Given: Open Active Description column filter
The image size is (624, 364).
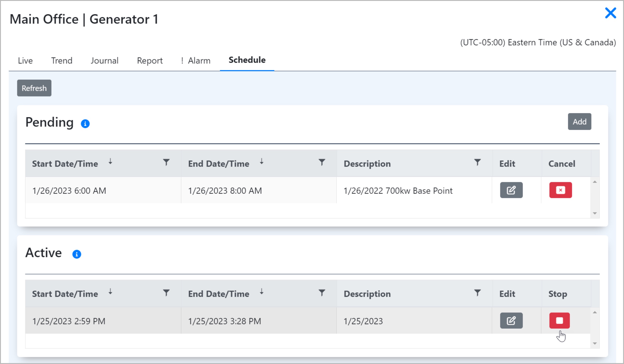Looking at the screenshot, I should pyautogui.click(x=477, y=293).
